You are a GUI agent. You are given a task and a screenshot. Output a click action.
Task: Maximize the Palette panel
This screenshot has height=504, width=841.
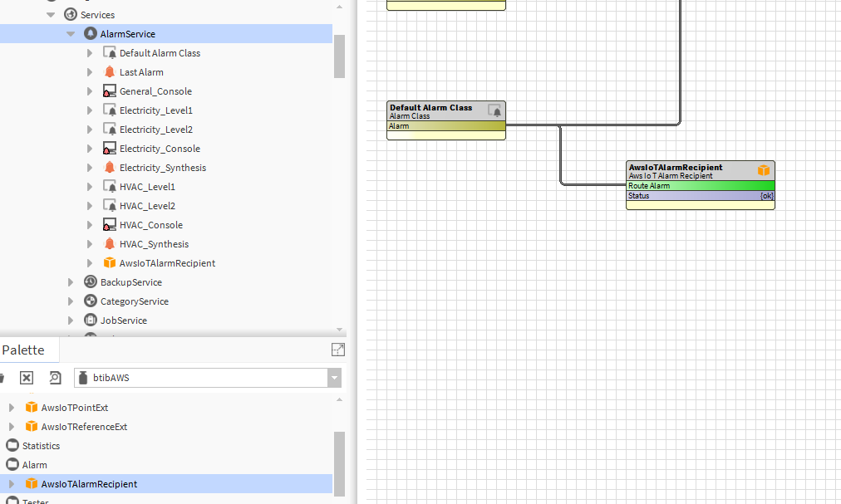(x=337, y=350)
